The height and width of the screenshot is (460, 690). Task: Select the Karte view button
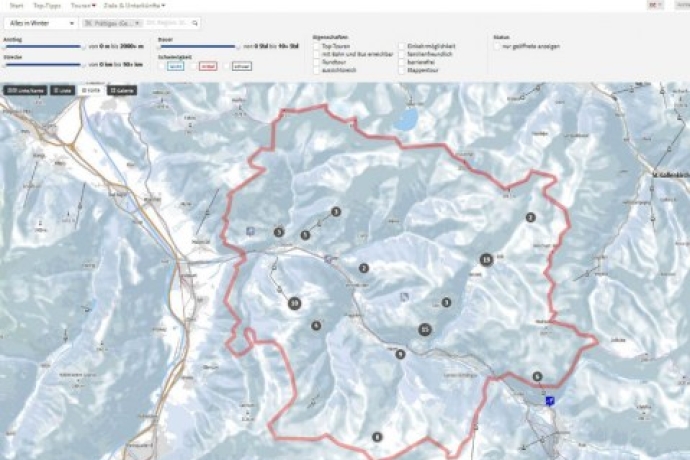92,90
